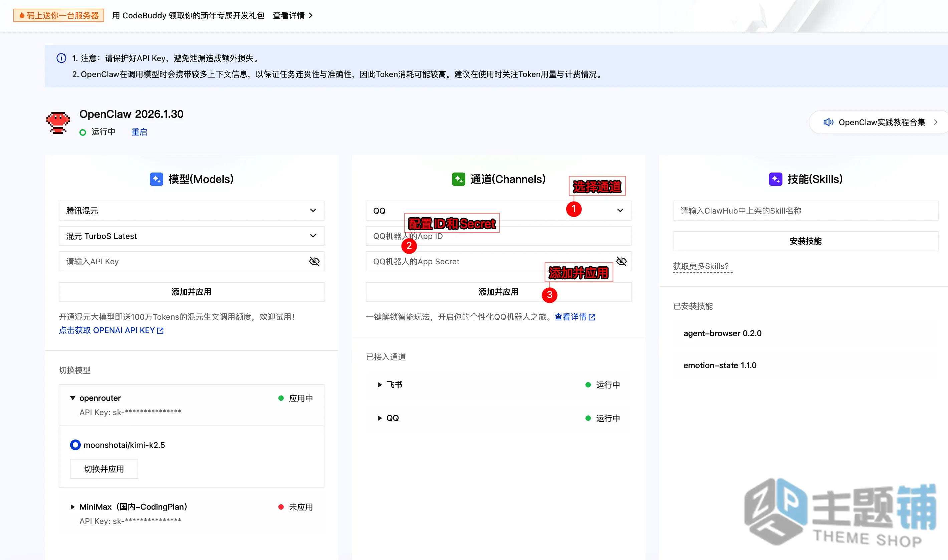The height and width of the screenshot is (560, 948).
Task: Click the 未应用 status of MiniMax
Action: [x=301, y=507]
